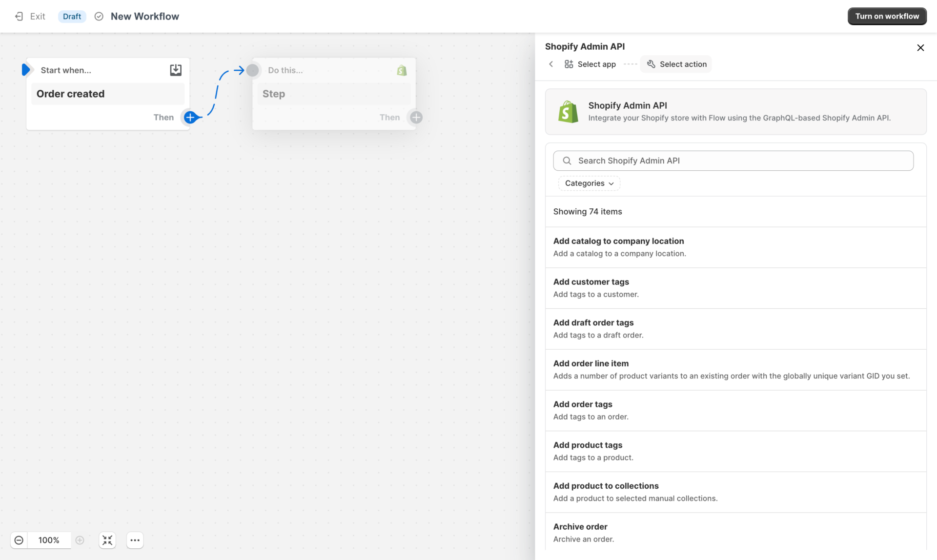Screen dimensions: 937x560
Task: Click the zoom out minus icon
Action: [x=19, y=540]
